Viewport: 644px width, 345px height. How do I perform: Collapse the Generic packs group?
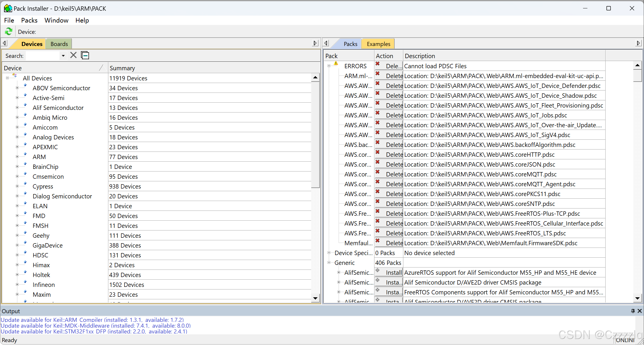(329, 263)
